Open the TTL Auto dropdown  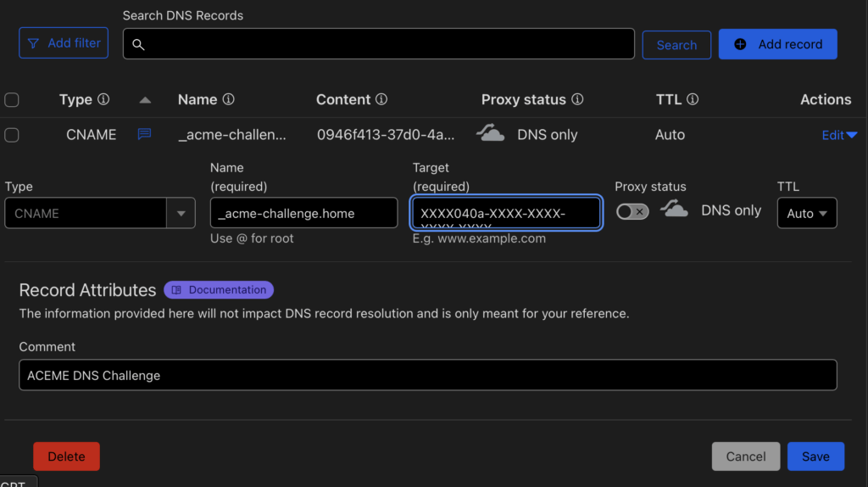tap(806, 214)
